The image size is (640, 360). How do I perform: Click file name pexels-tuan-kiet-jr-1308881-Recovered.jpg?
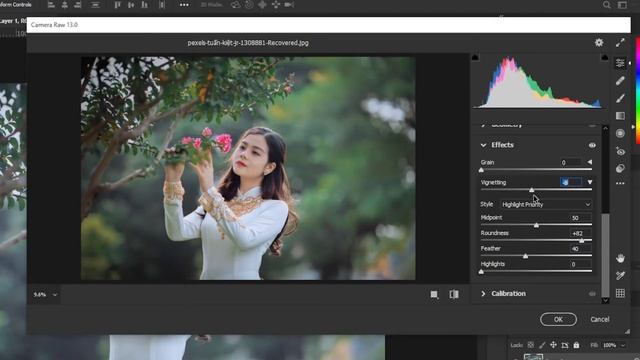pos(248,43)
